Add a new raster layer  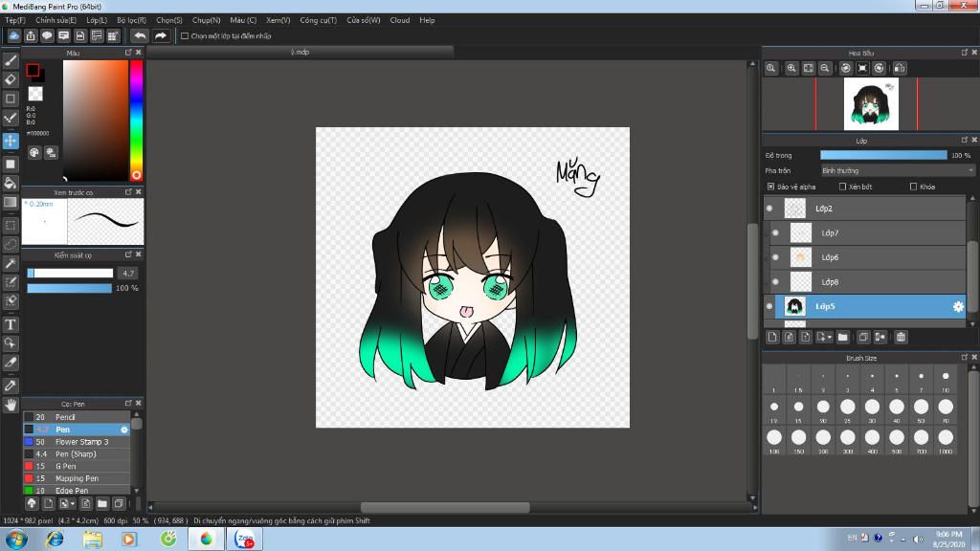click(x=772, y=338)
